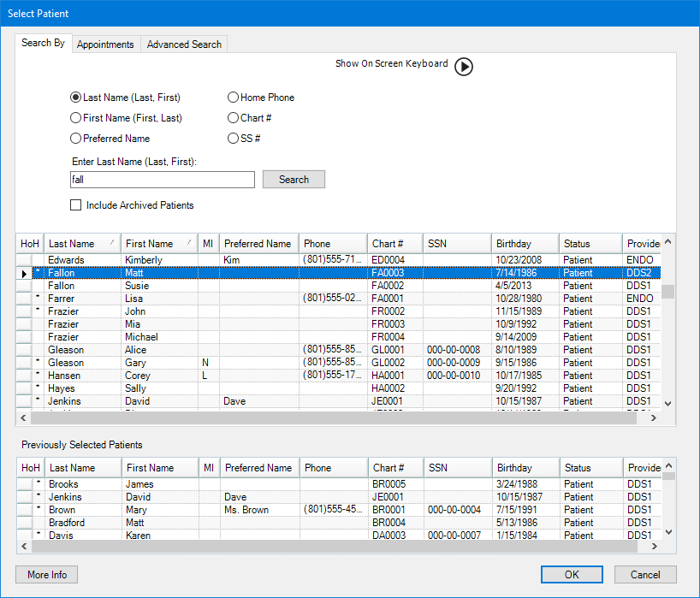
Task: Choose the Chart # search option
Action: click(x=234, y=118)
